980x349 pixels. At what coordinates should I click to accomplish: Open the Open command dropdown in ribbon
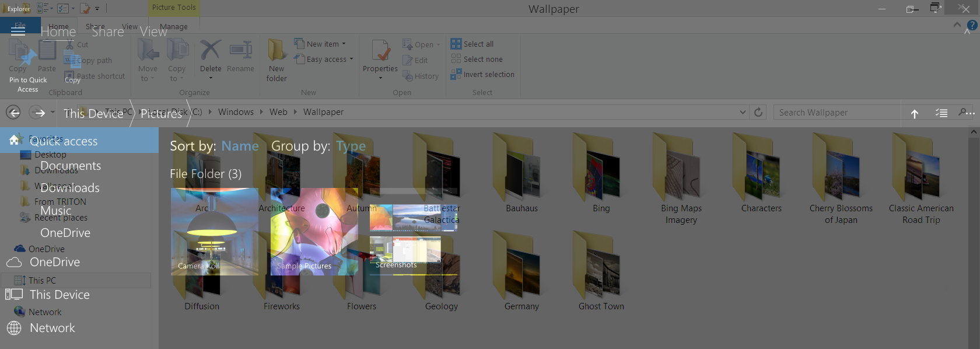pos(438,44)
